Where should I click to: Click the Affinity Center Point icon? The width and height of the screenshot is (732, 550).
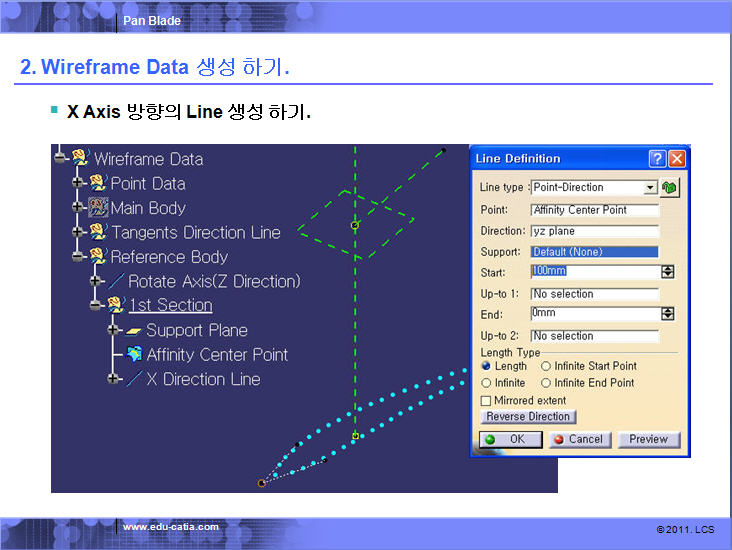134,355
